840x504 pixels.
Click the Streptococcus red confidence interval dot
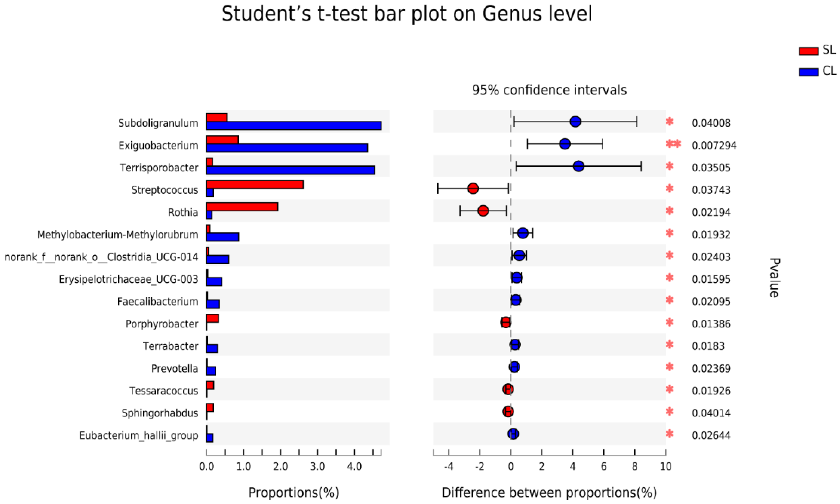pos(473,188)
